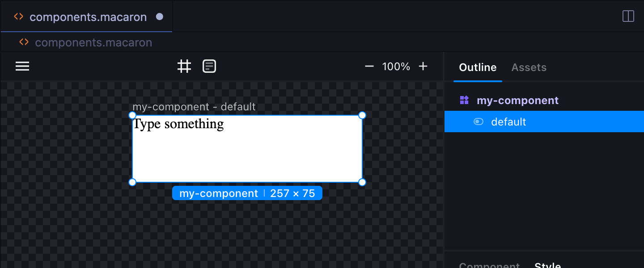Select my-component in the outline tree

[x=517, y=100]
